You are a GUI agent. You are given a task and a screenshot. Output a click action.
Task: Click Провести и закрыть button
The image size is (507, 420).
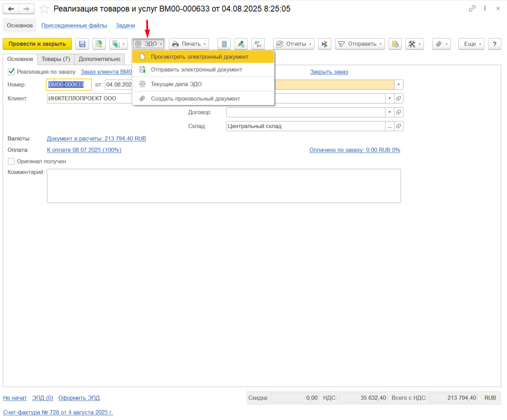click(37, 44)
